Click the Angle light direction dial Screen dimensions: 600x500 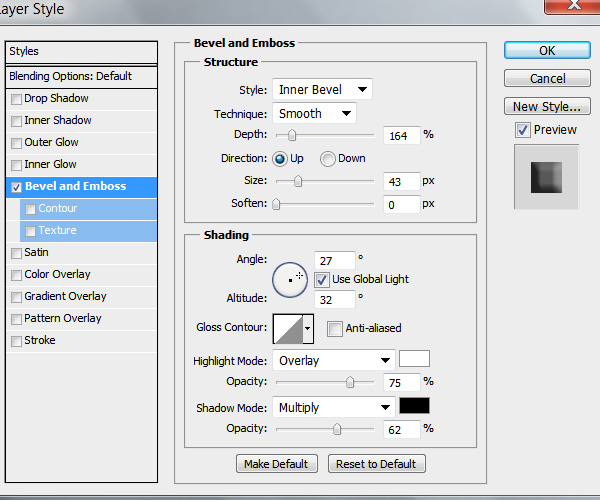(290, 280)
